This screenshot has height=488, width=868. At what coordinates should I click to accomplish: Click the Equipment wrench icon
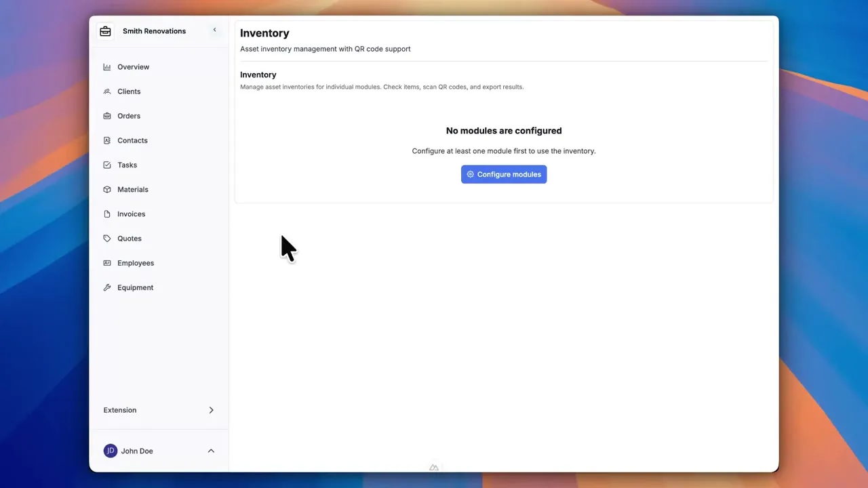pyautogui.click(x=107, y=287)
